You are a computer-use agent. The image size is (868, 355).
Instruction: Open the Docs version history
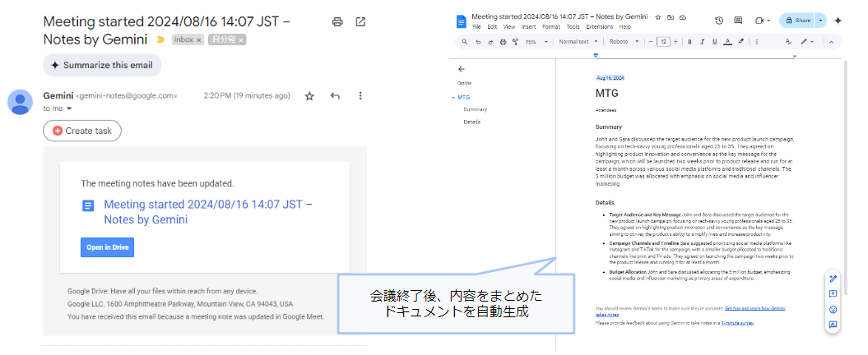tap(719, 21)
